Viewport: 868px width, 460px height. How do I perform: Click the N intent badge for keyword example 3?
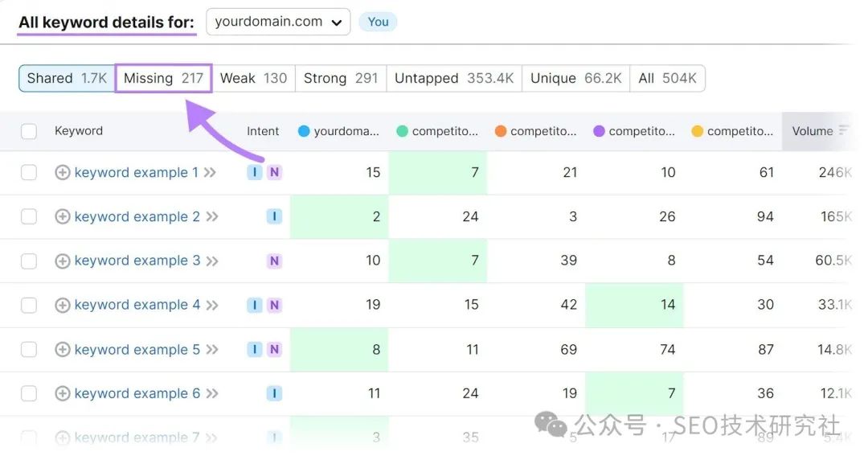(x=274, y=261)
